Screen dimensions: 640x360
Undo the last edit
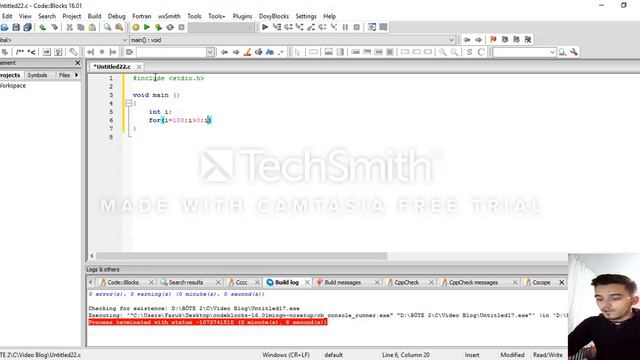[42, 27]
